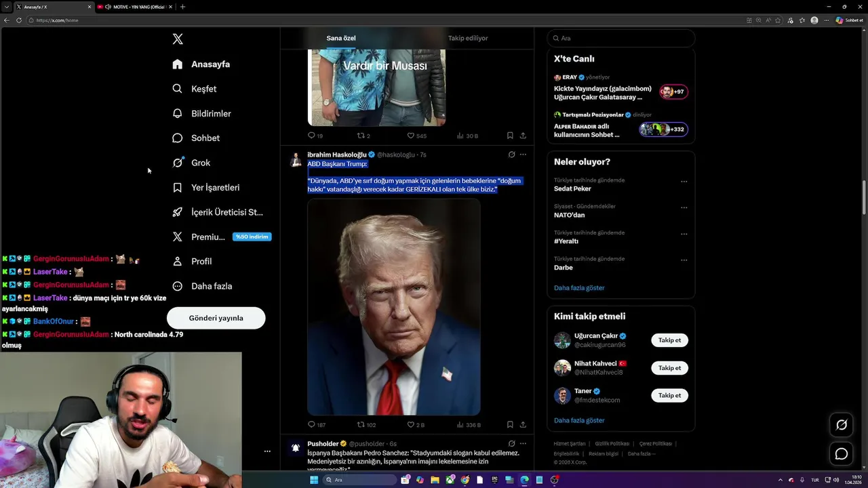Viewport: 868px width, 488px height.
Task: Switch to Takip ediliyor tab
Action: coord(468,39)
